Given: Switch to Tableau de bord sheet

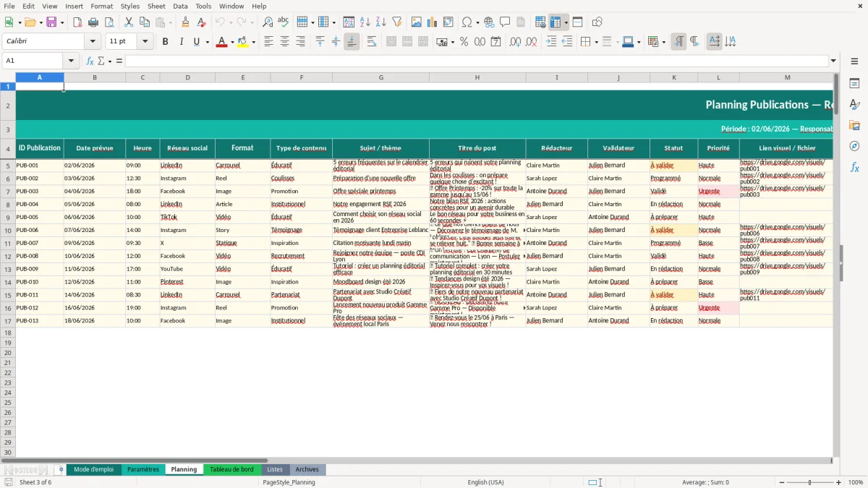Looking at the screenshot, I should click(x=231, y=469).
